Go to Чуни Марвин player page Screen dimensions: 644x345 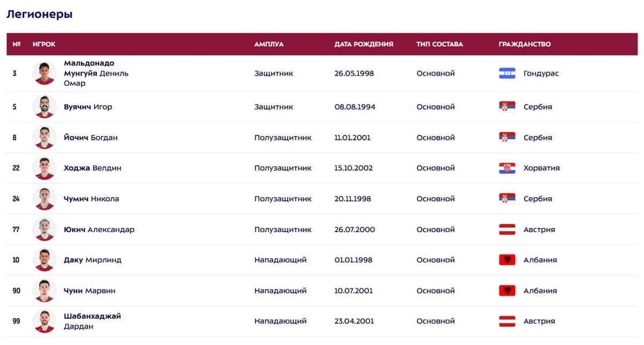[90, 291]
